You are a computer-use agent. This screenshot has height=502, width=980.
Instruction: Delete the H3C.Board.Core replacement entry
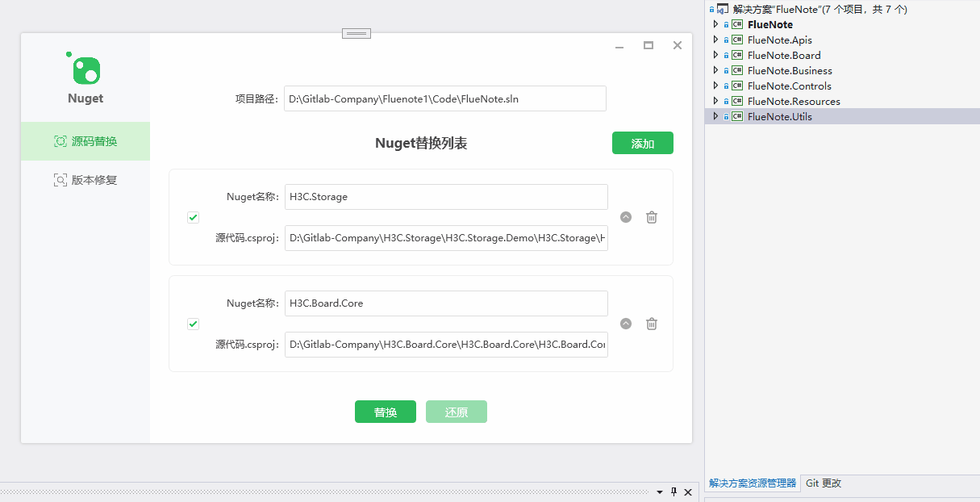tap(652, 324)
